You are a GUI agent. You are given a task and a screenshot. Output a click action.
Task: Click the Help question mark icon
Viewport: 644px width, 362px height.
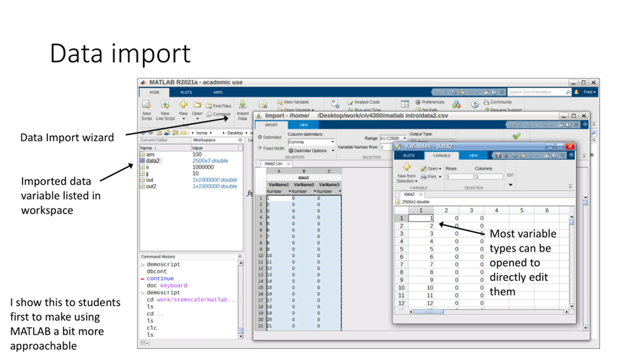(x=475, y=104)
